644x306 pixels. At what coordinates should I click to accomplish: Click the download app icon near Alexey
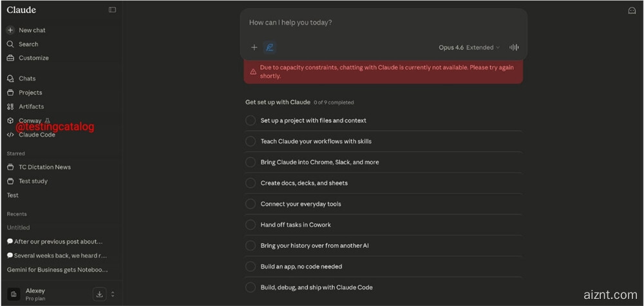tap(99, 294)
